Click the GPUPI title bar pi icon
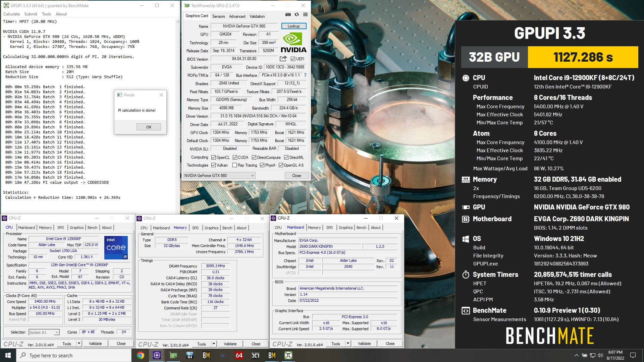644x362 pixels. 6,5
